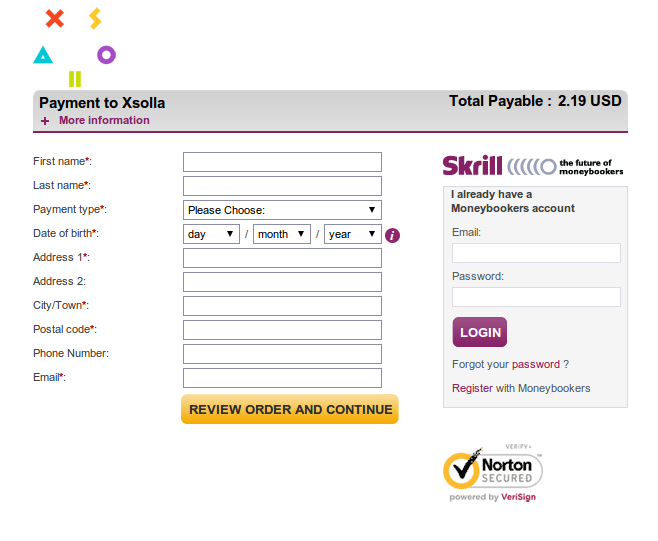Select the City/Town input field
The image size is (658, 541).
click(282, 306)
